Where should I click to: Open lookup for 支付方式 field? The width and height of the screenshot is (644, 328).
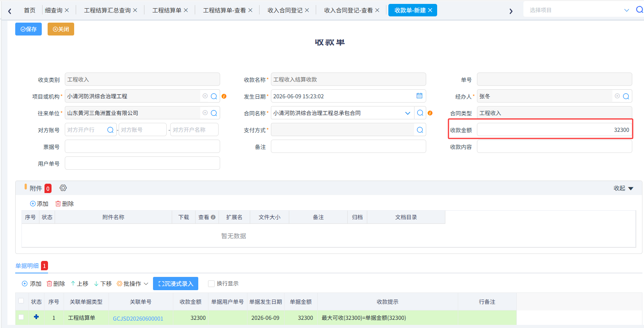tap(420, 130)
